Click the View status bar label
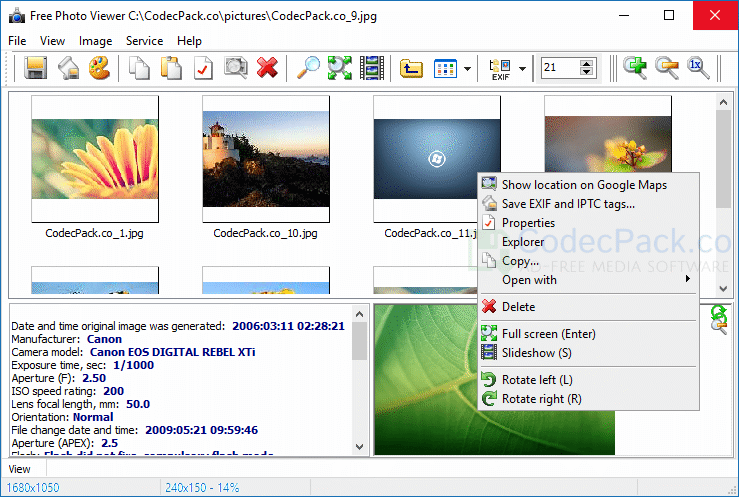Screen dimensions: 739x497 tap(19, 469)
